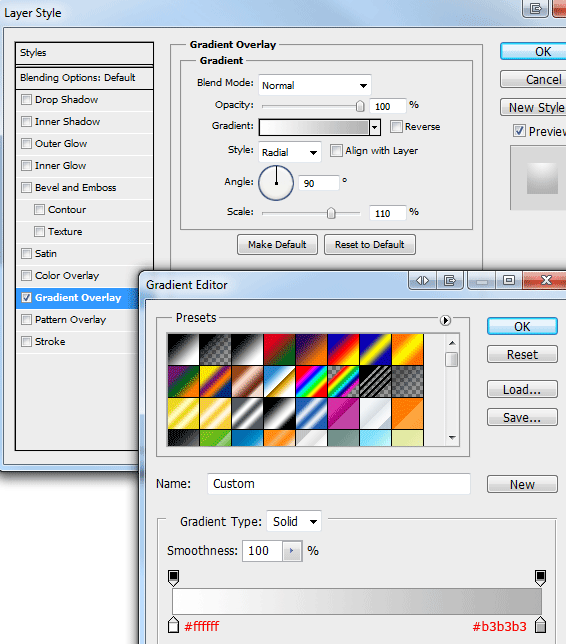This screenshot has width=566, height=644.
Task: Open the Blend Mode dropdown
Action: pyautogui.click(x=315, y=85)
